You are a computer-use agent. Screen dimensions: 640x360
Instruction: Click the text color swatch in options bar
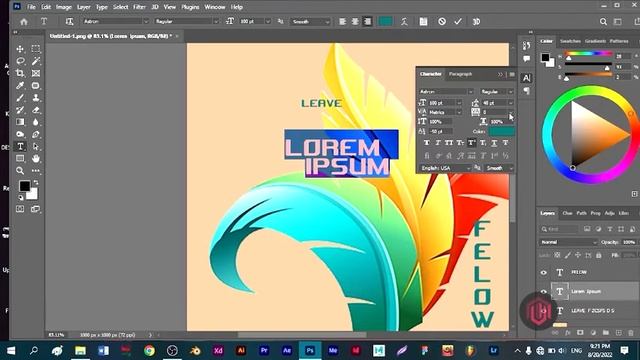point(385,22)
